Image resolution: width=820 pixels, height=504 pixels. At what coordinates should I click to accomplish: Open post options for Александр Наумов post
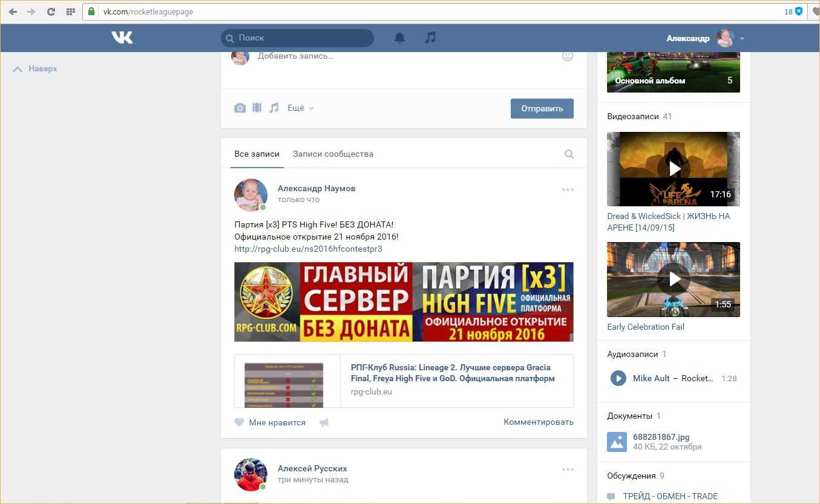pyautogui.click(x=568, y=189)
